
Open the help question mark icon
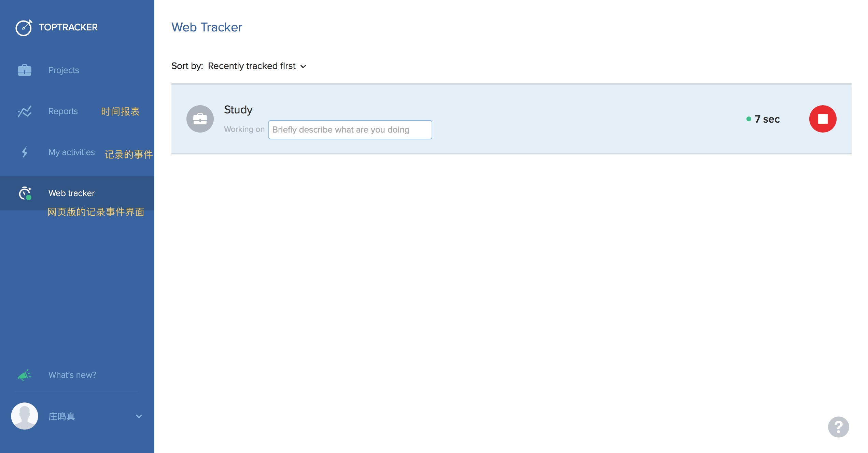(x=838, y=427)
